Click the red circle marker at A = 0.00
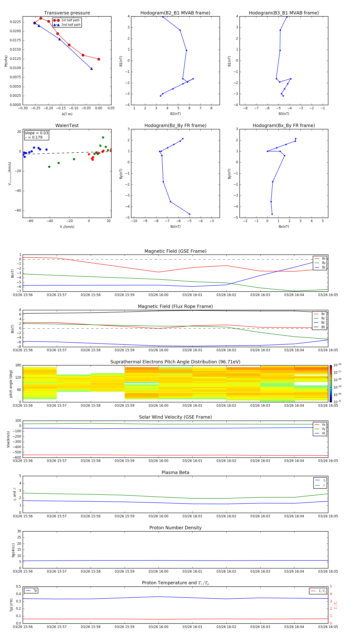The image size is (351, 644). click(x=99, y=59)
